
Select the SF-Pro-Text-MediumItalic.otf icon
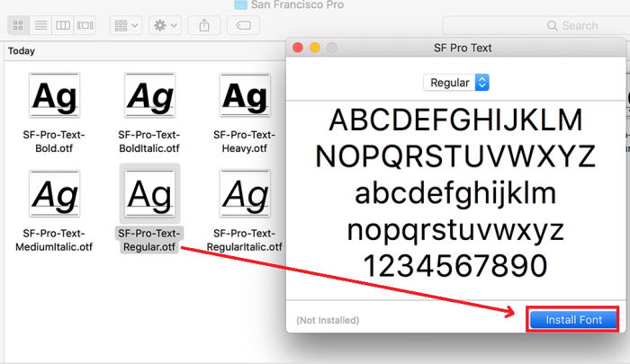[55, 194]
